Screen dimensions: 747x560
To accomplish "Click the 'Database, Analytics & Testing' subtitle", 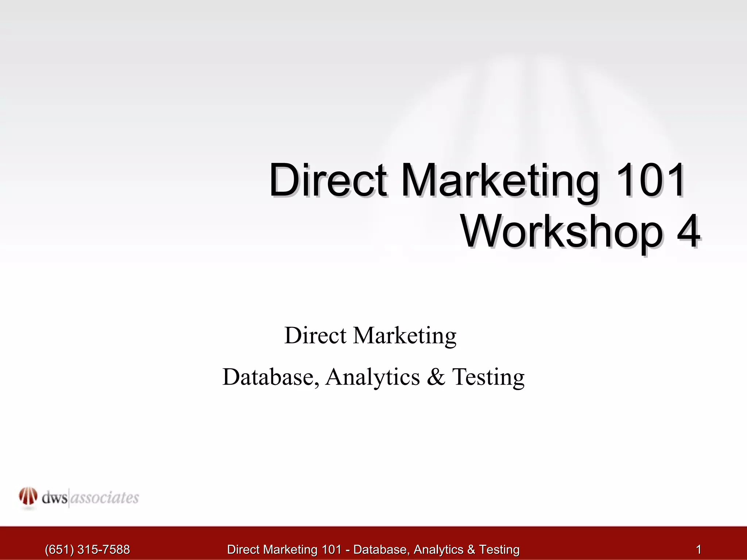I will 373,377.
